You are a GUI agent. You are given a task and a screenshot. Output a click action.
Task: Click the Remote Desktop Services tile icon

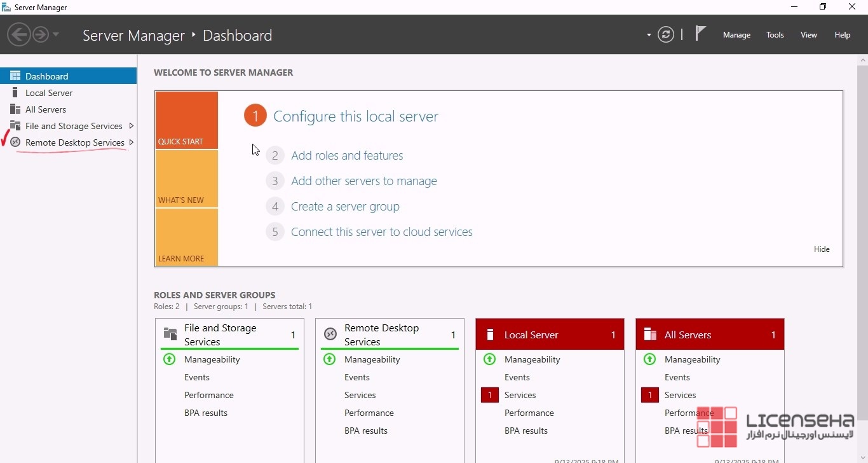coord(330,335)
